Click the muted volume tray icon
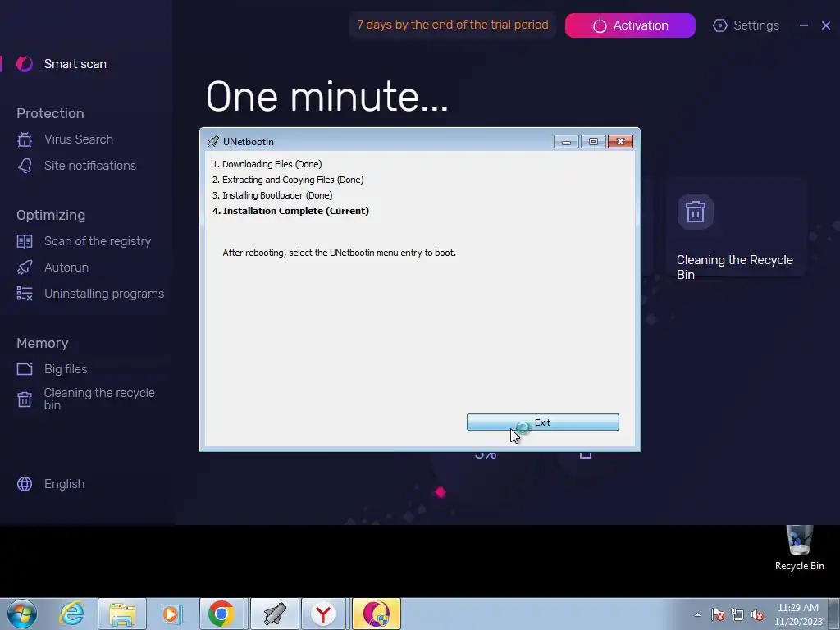Screen dimensions: 840x630 click(757, 615)
